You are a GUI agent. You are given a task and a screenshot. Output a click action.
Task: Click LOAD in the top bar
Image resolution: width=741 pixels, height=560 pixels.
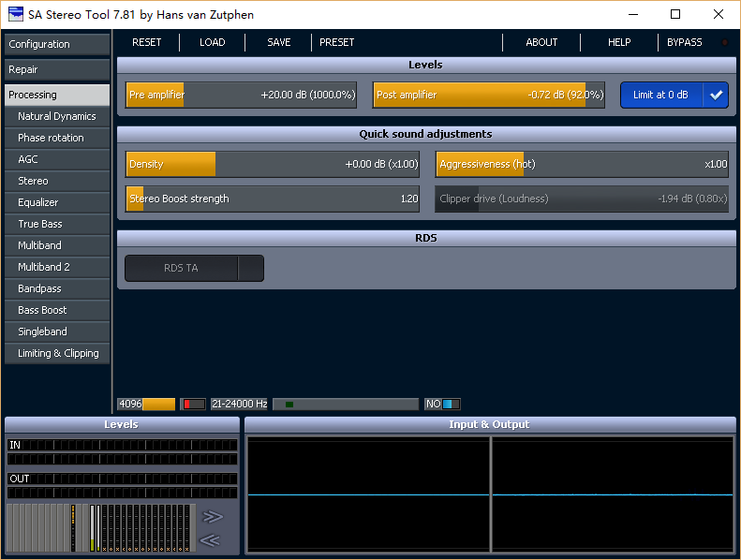(x=213, y=42)
